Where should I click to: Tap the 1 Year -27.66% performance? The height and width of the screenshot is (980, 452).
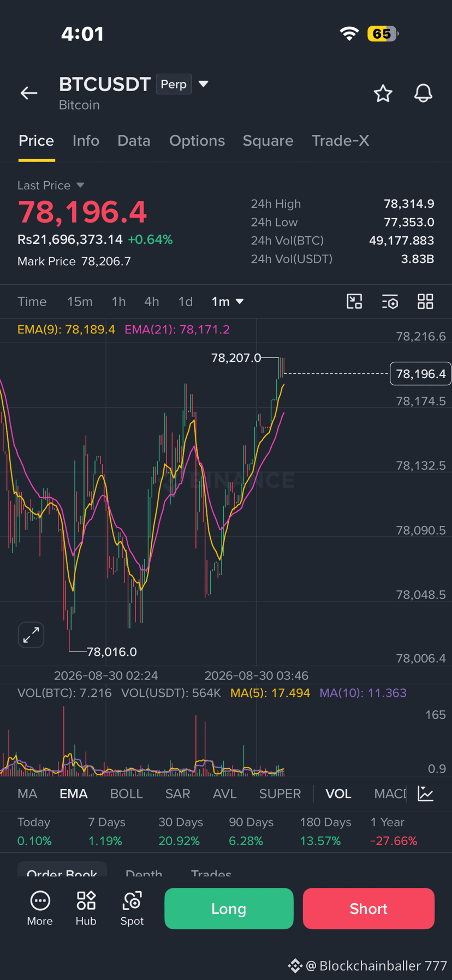394,832
